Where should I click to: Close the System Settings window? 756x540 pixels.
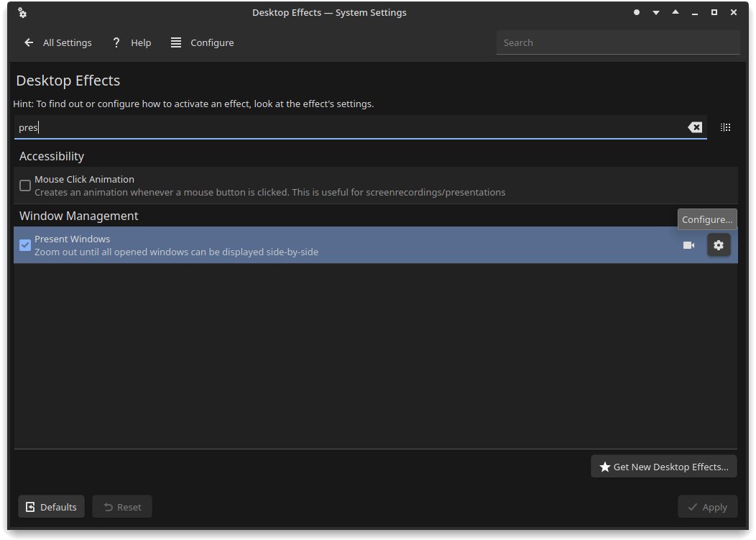point(733,12)
